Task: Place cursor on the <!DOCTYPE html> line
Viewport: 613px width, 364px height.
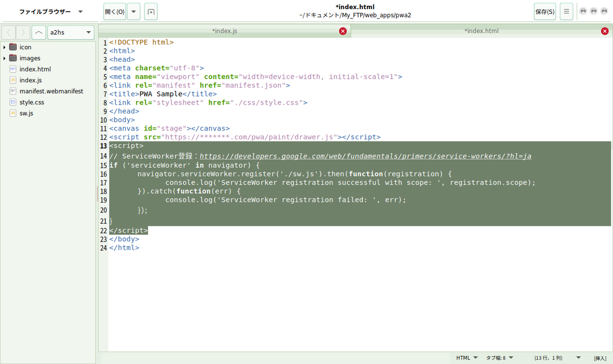Action: tap(141, 42)
